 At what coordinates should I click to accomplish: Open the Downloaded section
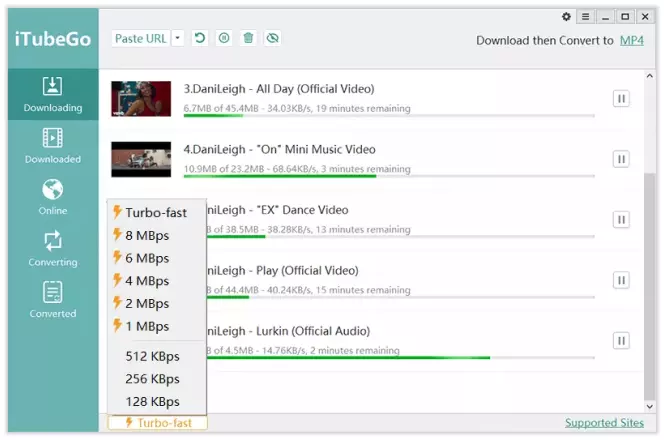53,146
